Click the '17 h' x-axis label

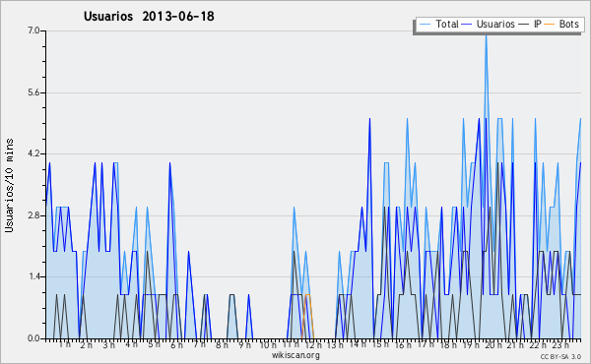(426, 344)
